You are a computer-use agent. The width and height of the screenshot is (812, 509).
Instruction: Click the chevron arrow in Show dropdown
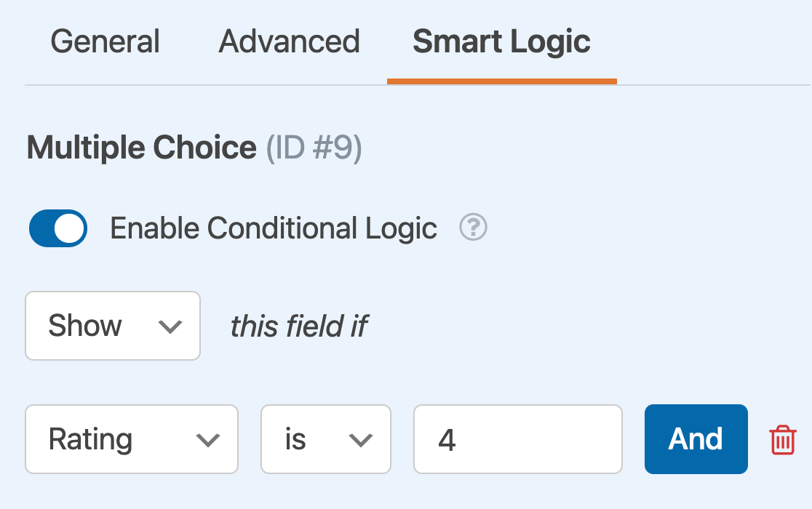(170, 326)
